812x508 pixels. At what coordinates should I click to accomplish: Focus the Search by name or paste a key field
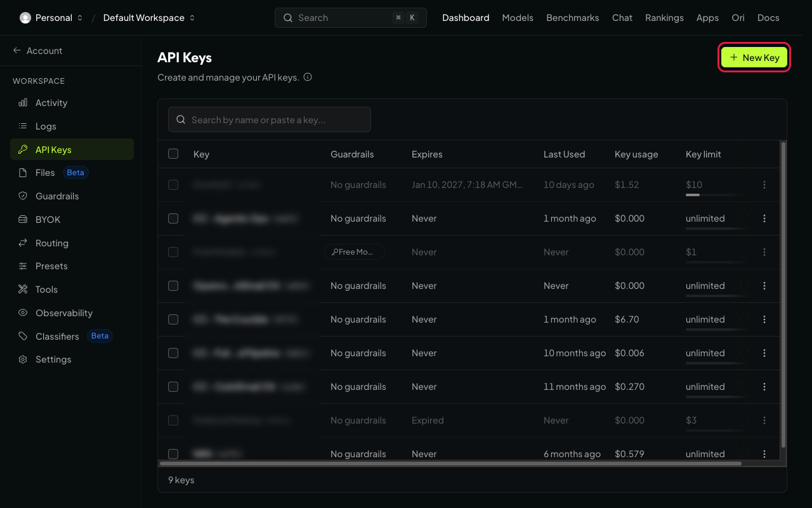click(x=270, y=119)
